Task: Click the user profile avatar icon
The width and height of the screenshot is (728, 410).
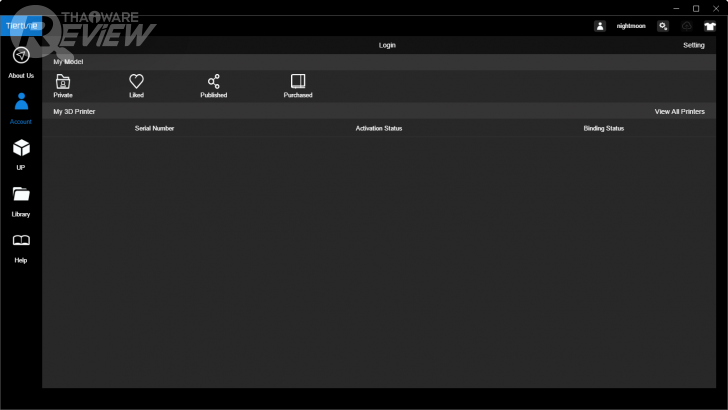Action: [600, 26]
